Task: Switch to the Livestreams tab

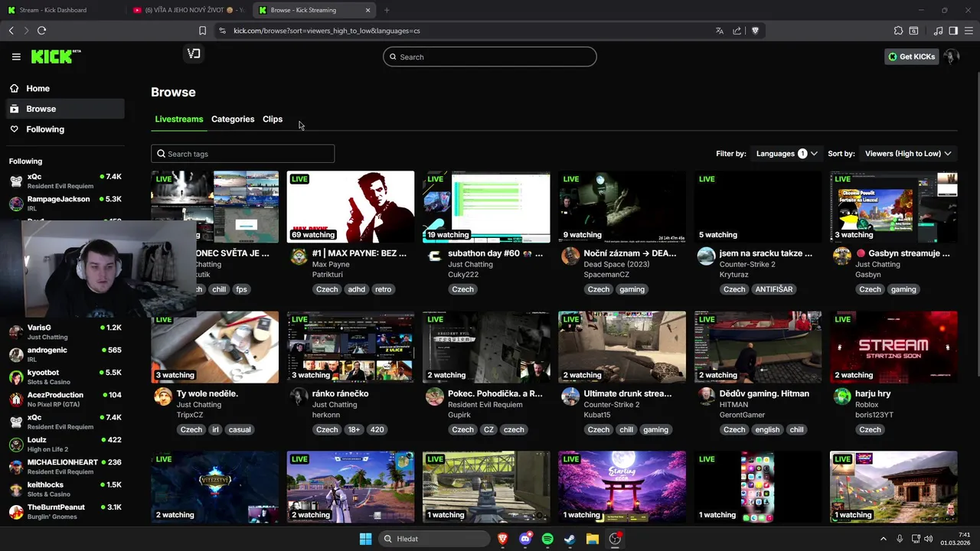Action: tap(179, 119)
